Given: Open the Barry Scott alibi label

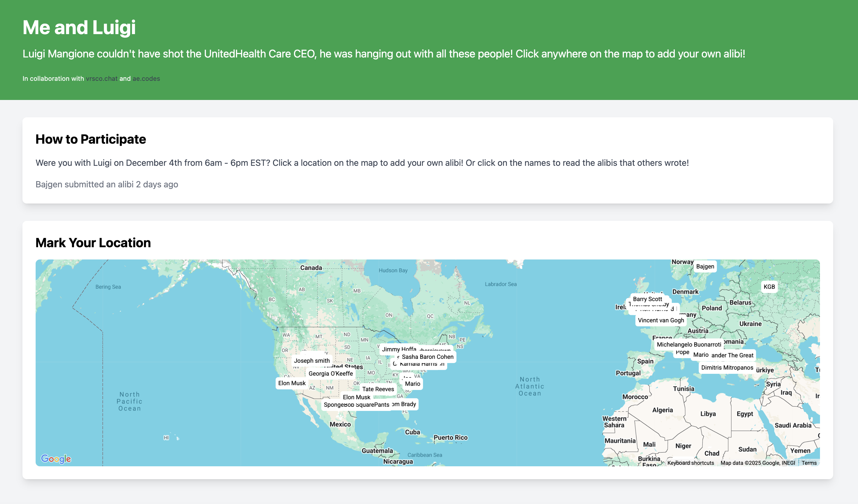Looking at the screenshot, I should tap(647, 299).
